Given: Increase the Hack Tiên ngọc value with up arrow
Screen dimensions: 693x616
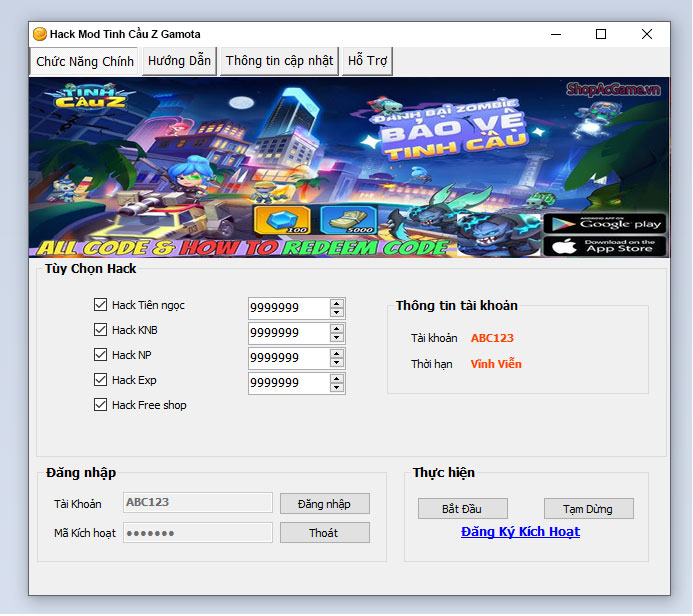Looking at the screenshot, I should tap(337, 304).
